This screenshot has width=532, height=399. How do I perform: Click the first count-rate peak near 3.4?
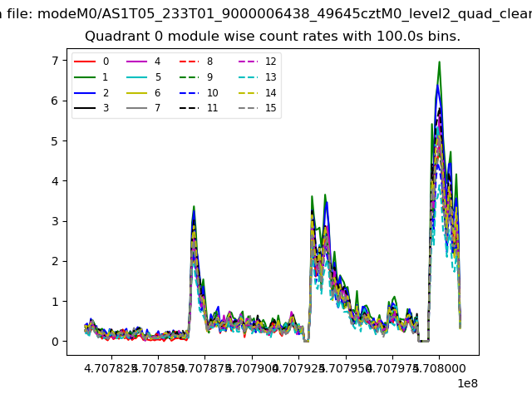[194, 207]
